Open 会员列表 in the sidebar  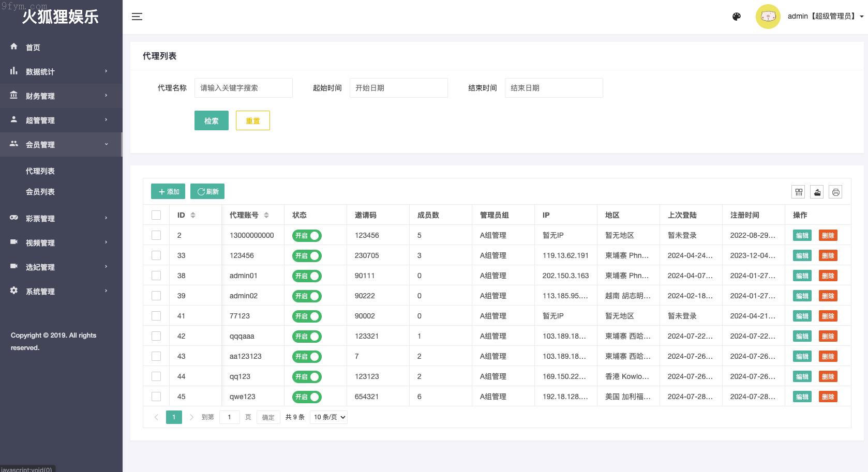coord(40,192)
